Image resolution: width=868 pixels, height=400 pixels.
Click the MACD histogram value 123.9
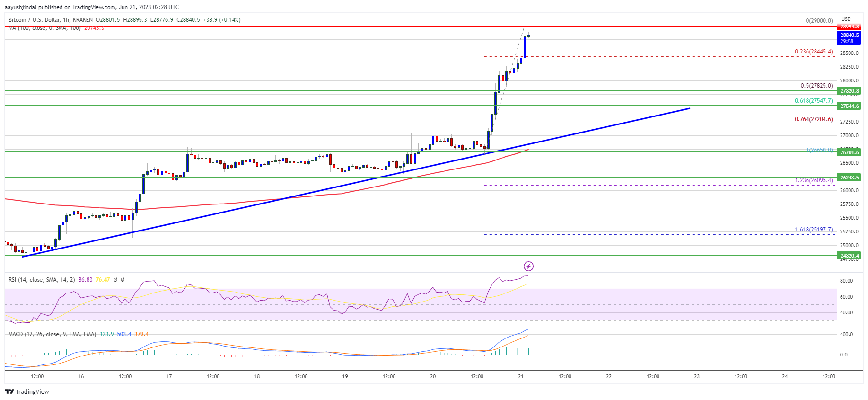pyautogui.click(x=106, y=334)
